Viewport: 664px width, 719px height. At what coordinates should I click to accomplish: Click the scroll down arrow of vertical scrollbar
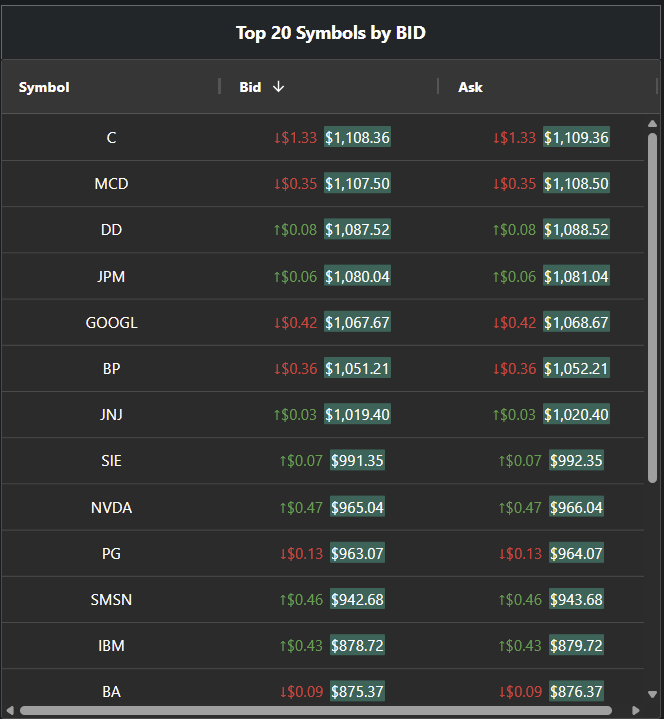coord(652,693)
